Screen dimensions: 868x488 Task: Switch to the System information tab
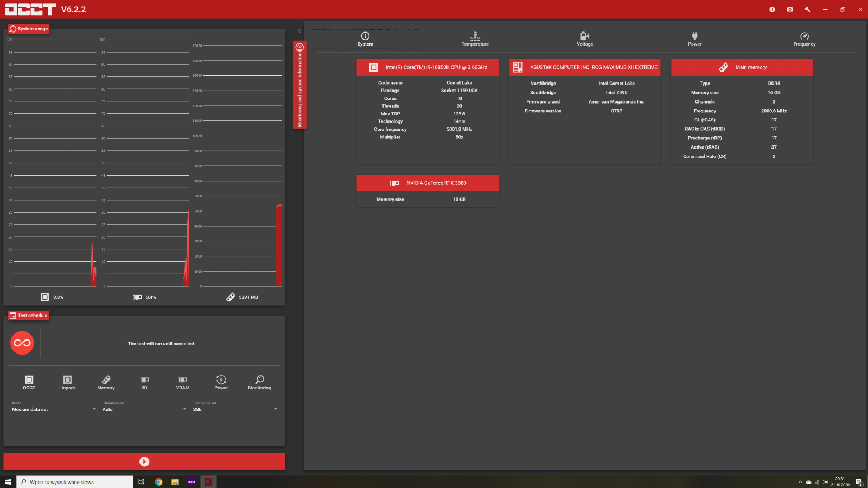365,39
